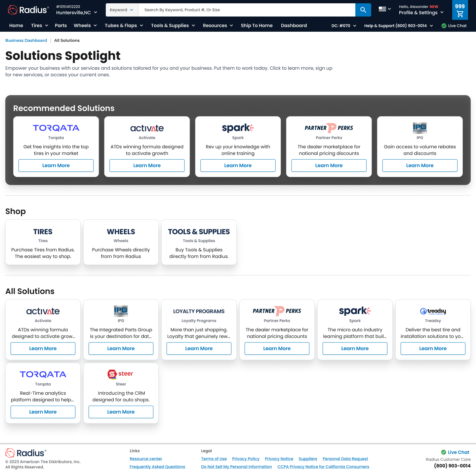476x475 pixels.
Task: Open the DC: #070 dropdown
Action: click(344, 26)
